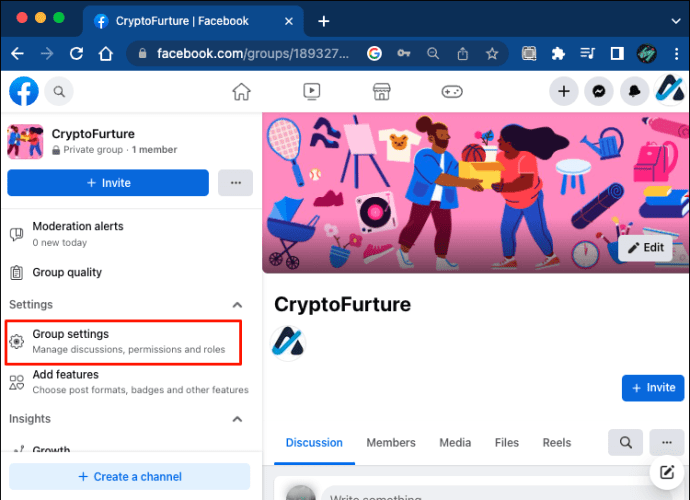Switch to the Members tab
Viewport: 690px width, 500px height.
391,443
